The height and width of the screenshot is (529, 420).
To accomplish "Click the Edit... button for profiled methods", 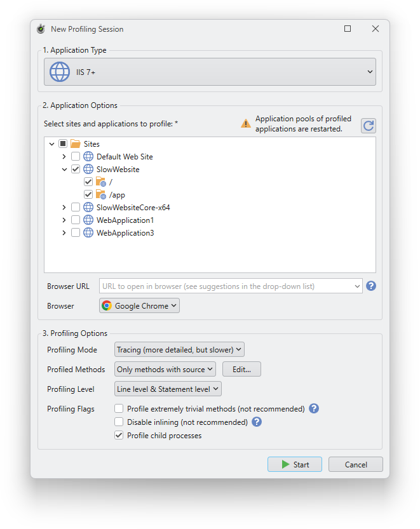I will pyautogui.click(x=241, y=370).
